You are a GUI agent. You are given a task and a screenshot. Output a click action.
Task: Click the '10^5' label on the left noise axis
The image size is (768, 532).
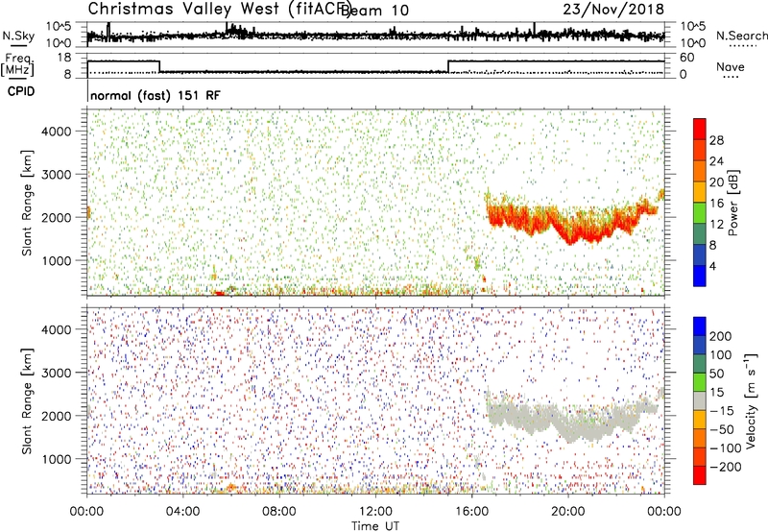pyautogui.click(x=59, y=27)
